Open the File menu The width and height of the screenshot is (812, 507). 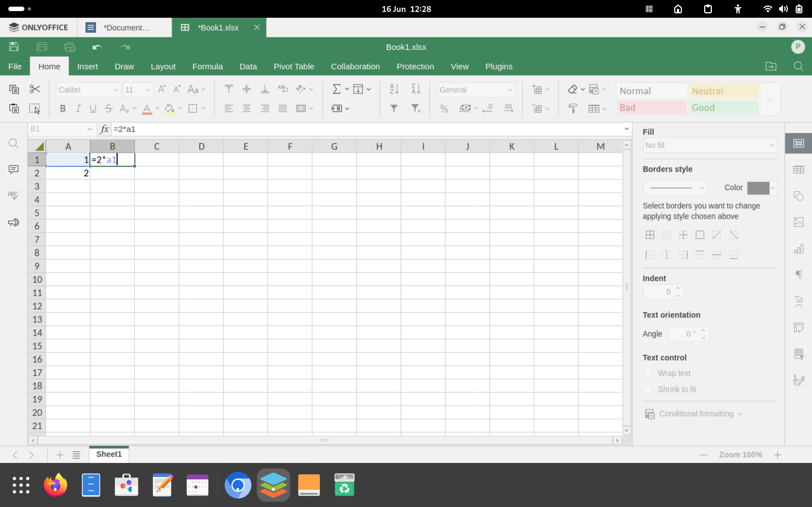(x=15, y=66)
